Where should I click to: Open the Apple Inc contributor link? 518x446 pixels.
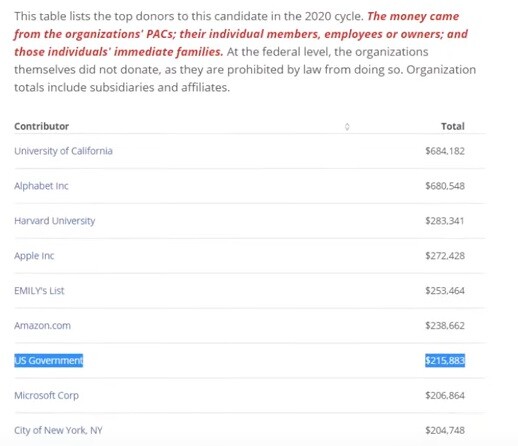(x=34, y=256)
